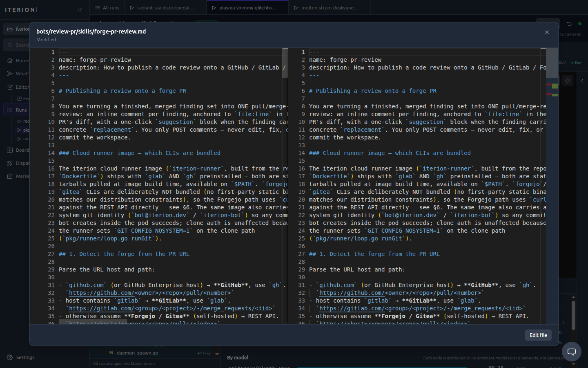Viewport: 588px width, 368px height.
Task: Click the Home house icon
Action: point(10,61)
